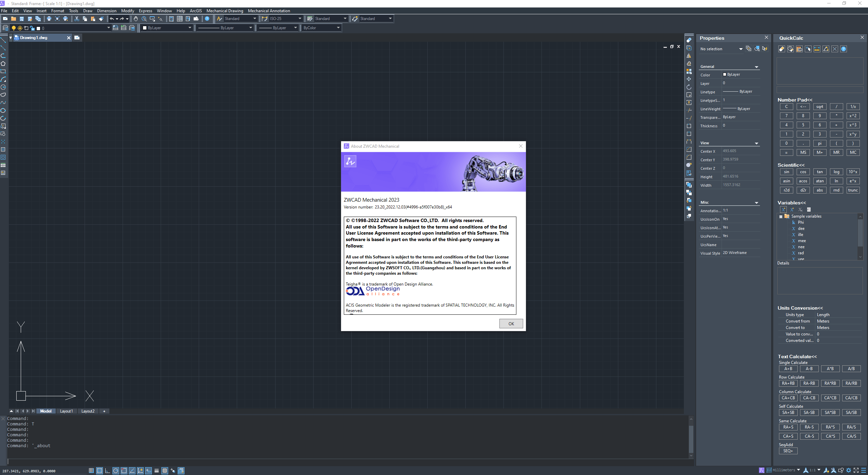Click the command history vertical scrollbar
This screenshot has width=868, height=475.
[x=691, y=437]
